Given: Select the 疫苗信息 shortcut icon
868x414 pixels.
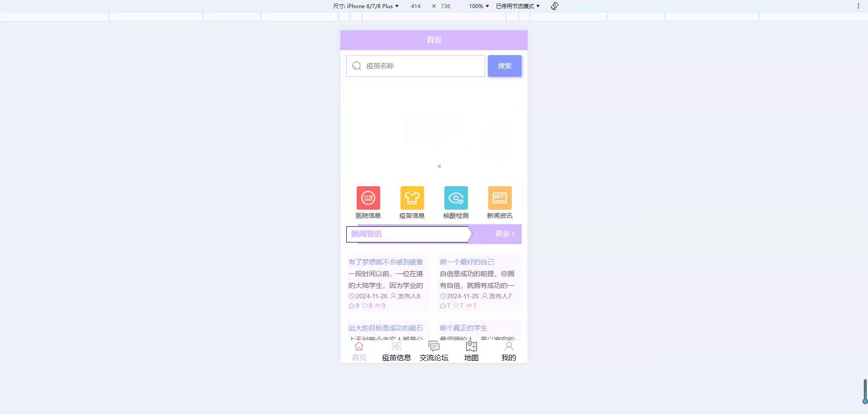Looking at the screenshot, I should [412, 198].
